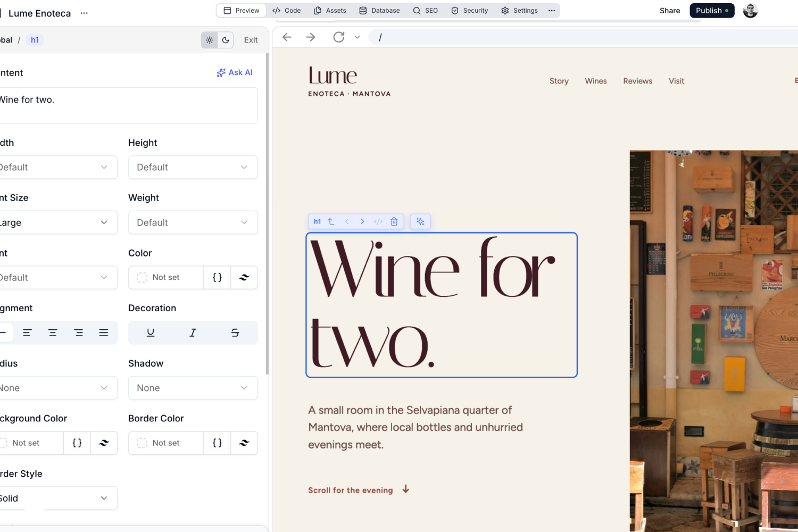The width and height of the screenshot is (798, 532).
Task: Open the user avatar menu
Action: 750,11
